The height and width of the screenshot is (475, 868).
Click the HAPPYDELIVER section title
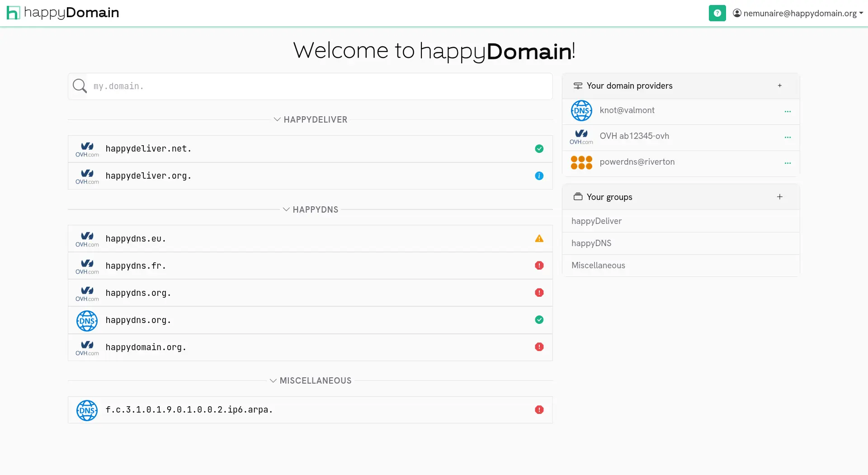click(316, 119)
